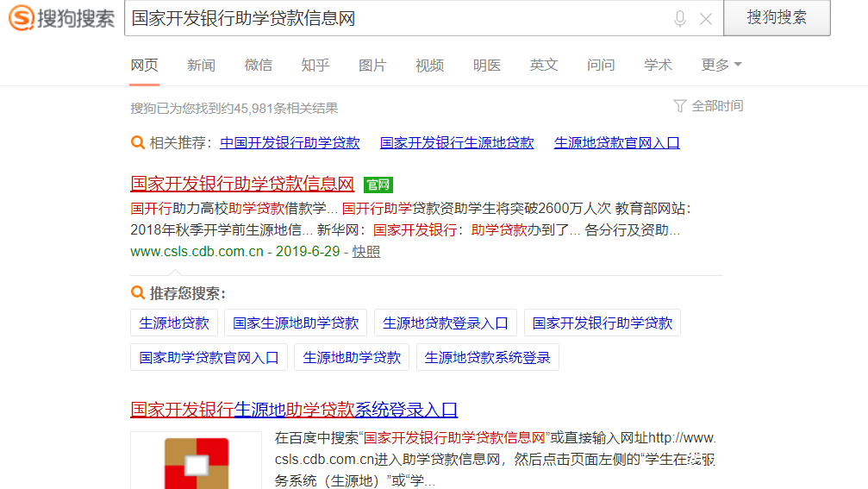868x489 pixels.
Task: Click suggestion 生源地贷款登录入口
Action: coord(446,323)
